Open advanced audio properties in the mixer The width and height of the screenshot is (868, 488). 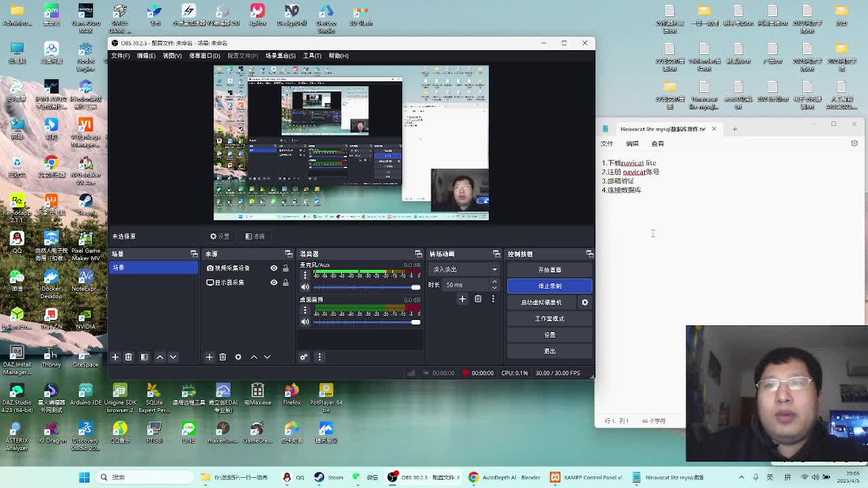point(304,357)
